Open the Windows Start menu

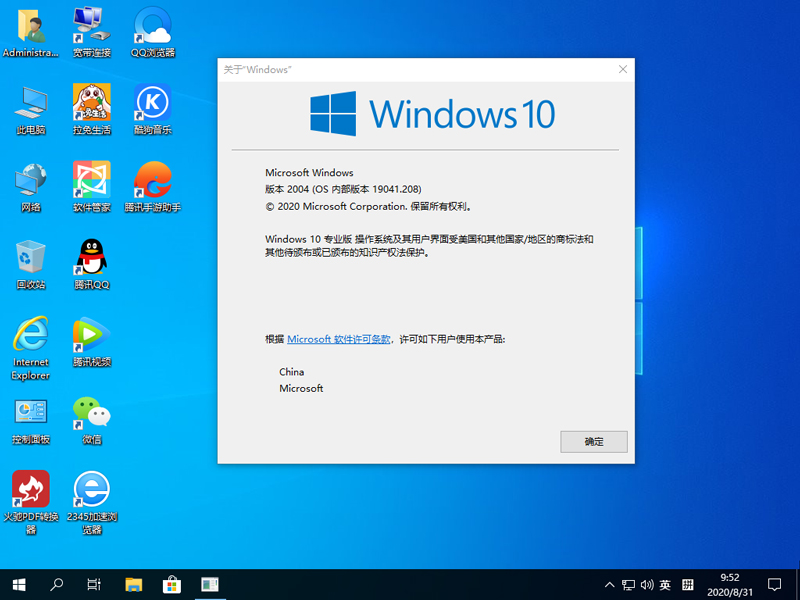pos(19,584)
